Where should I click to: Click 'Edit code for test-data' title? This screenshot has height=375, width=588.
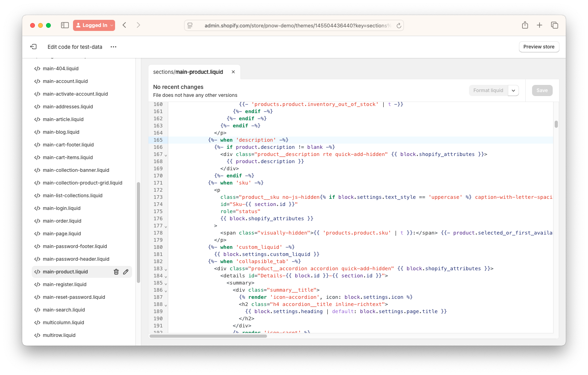coord(75,47)
